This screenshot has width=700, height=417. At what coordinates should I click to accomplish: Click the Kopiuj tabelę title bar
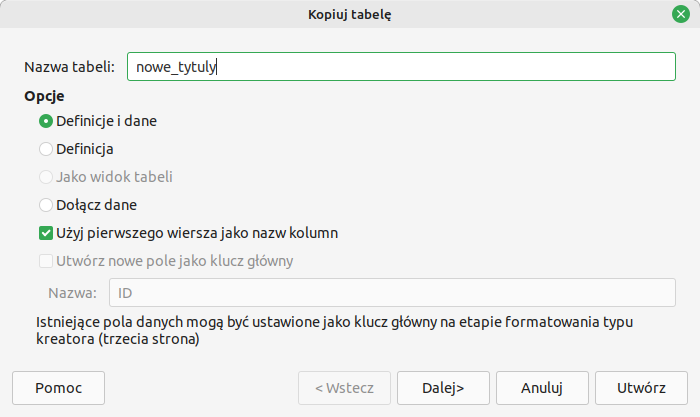click(350, 14)
